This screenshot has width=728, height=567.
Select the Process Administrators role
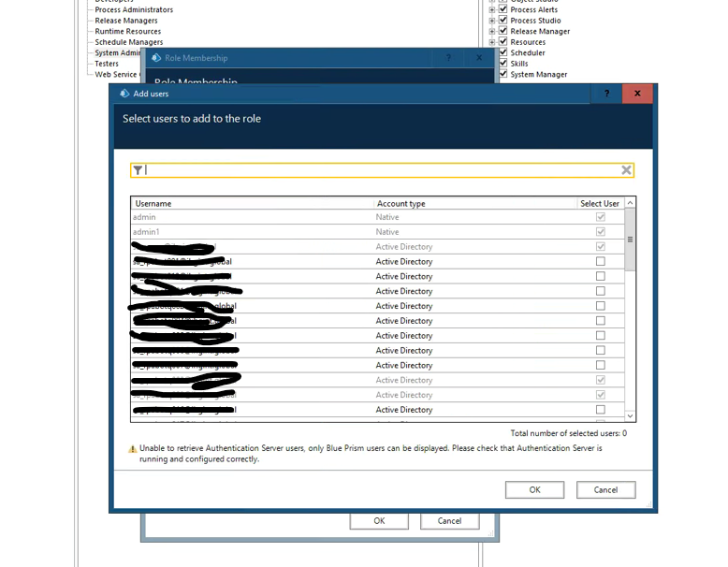[x=134, y=9]
